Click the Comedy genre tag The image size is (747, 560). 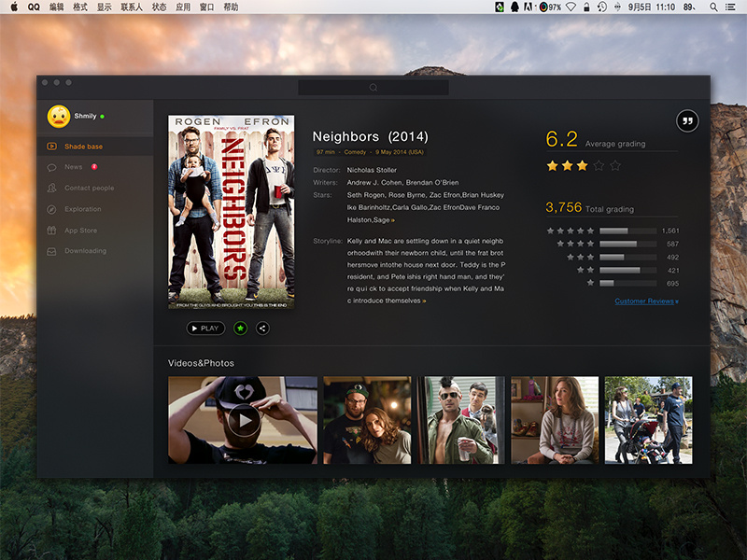(x=356, y=152)
